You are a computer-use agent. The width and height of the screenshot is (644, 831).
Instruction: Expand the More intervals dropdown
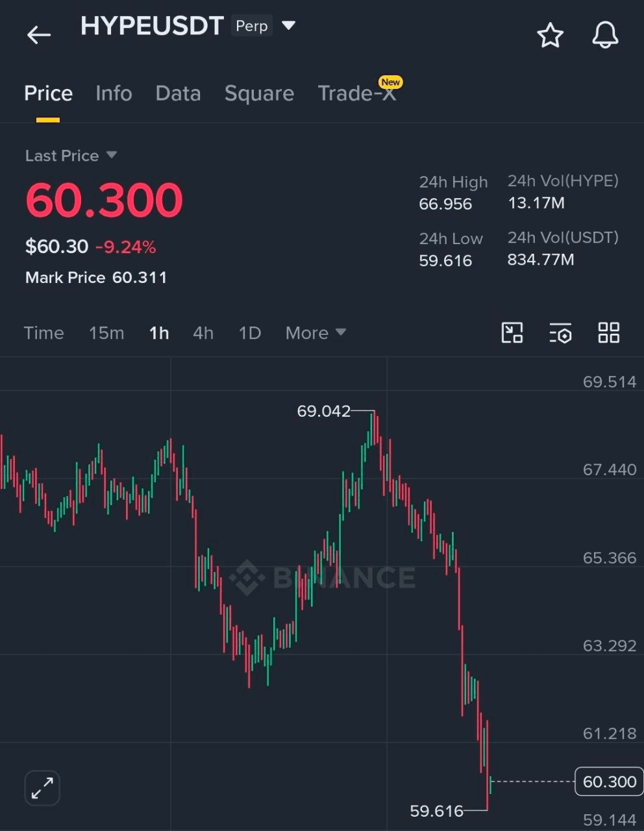coord(316,333)
